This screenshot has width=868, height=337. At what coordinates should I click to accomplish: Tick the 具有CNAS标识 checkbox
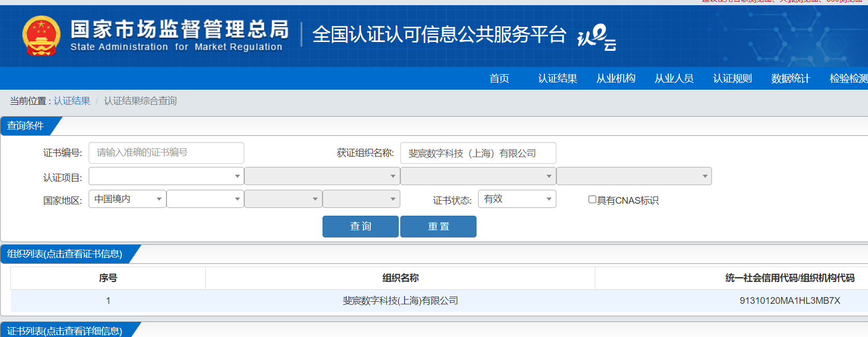click(592, 200)
